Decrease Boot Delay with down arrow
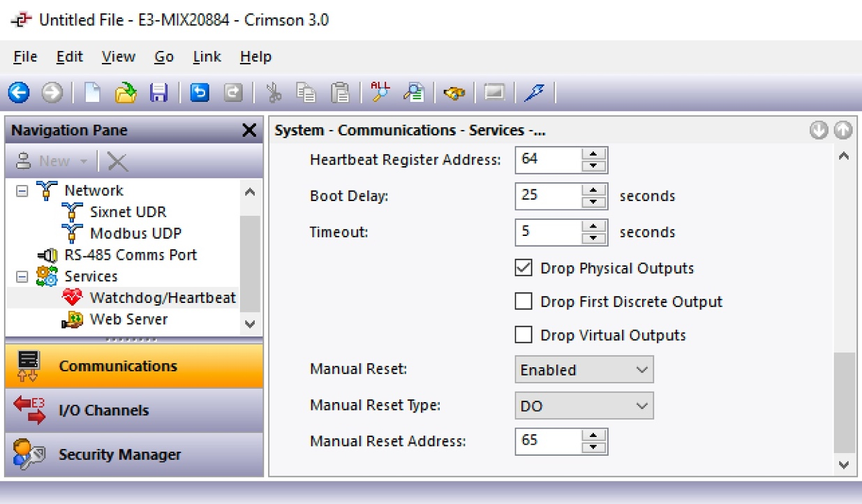 (x=594, y=202)
